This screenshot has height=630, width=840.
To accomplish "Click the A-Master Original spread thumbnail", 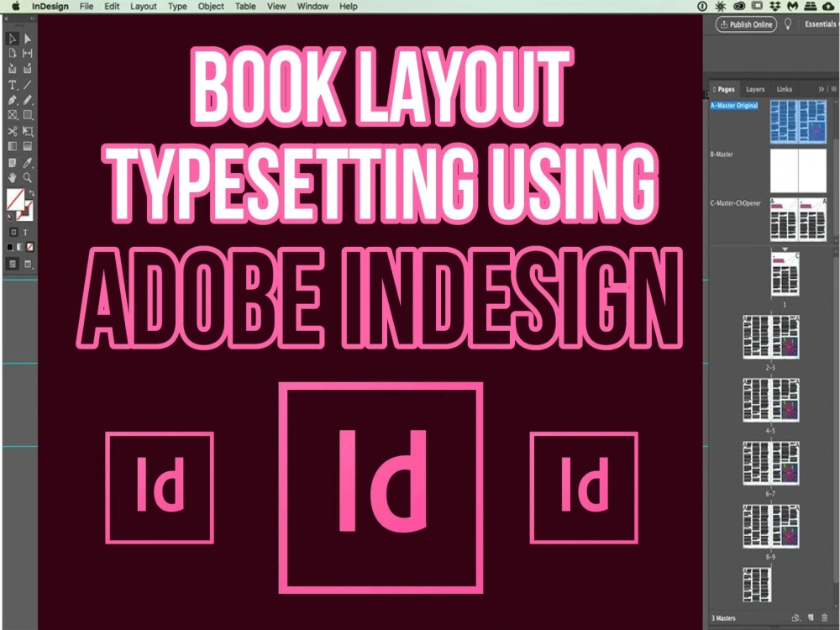I will [798, 122].
